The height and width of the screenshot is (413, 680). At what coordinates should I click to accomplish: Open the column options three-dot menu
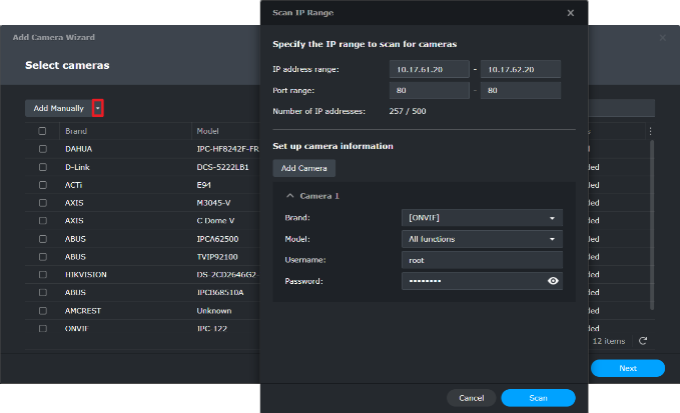tap(650, 131)
